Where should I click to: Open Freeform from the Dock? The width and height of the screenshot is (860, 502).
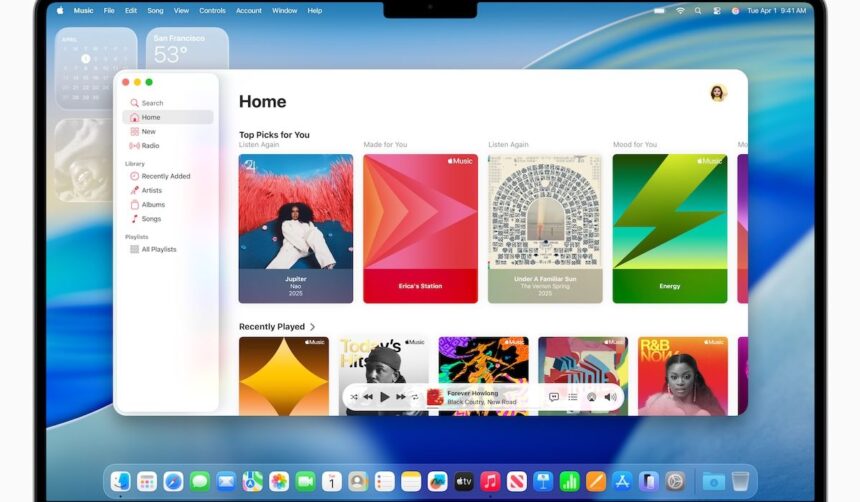[x=437, y=482]
